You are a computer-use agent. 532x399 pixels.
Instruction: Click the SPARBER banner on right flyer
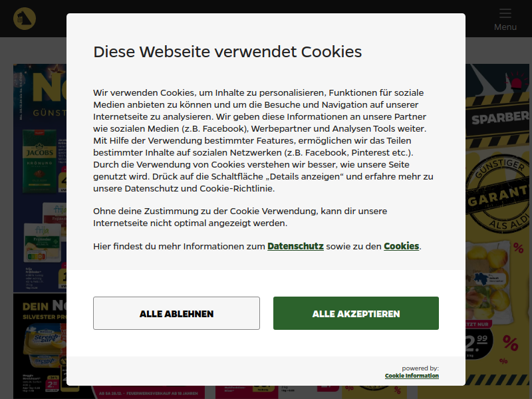click(x=497, y=118)
